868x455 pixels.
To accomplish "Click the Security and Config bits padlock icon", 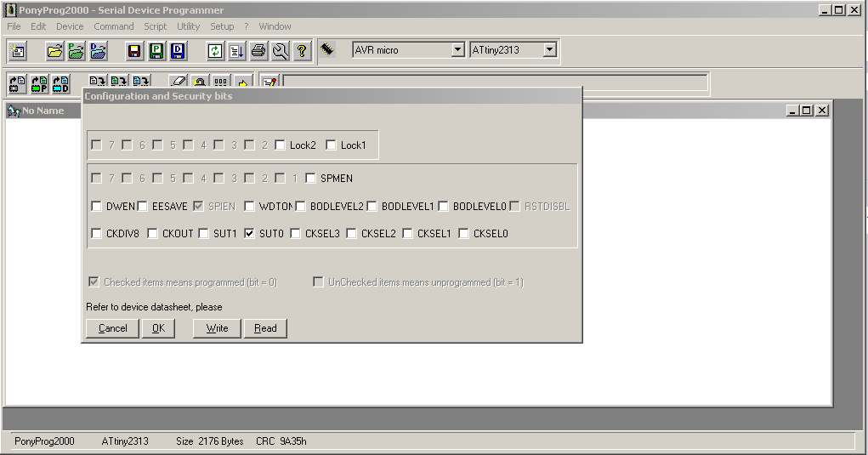I will [x=200, y=81].
